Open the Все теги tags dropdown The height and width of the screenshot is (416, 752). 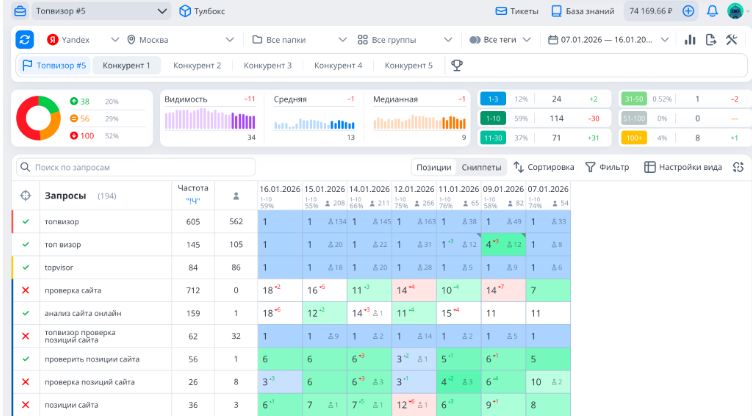click(500, 40)
